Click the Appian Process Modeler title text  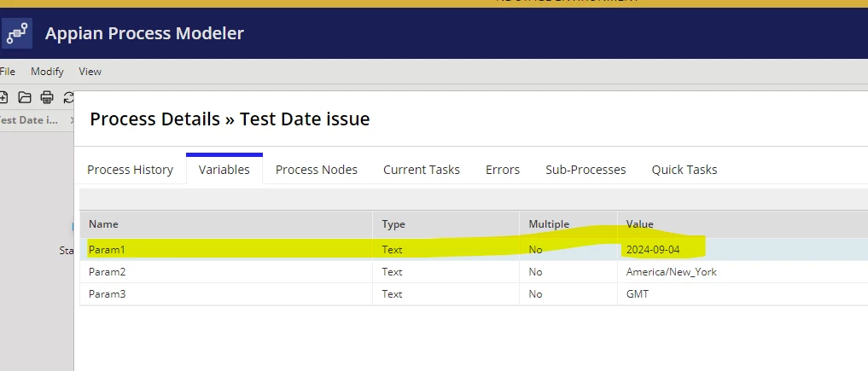(x=144, y=33)
